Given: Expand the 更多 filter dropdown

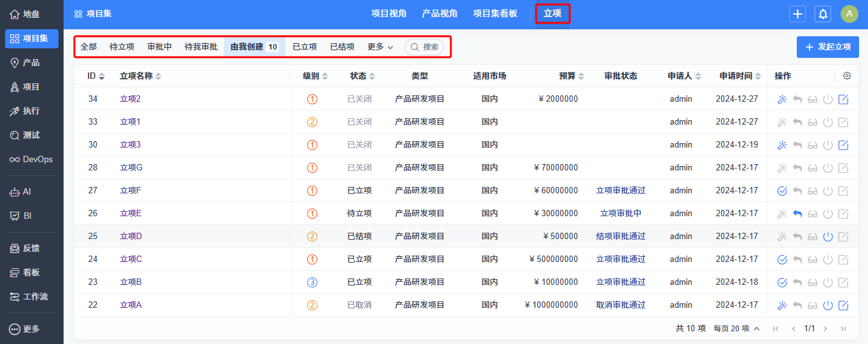Looking at the screenshot, I should (380, 47).
